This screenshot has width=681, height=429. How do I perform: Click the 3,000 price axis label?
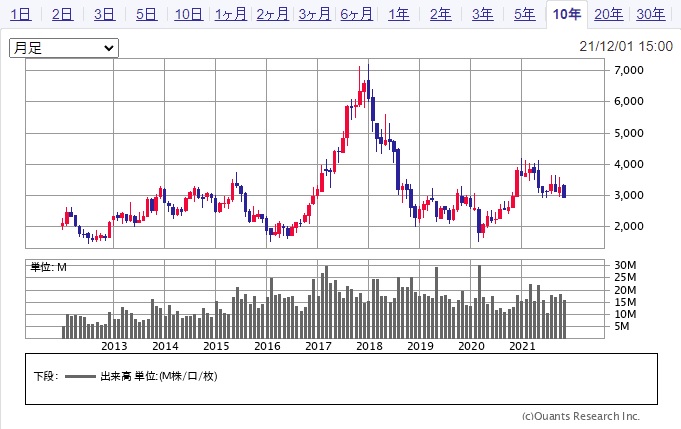point(628,195)
